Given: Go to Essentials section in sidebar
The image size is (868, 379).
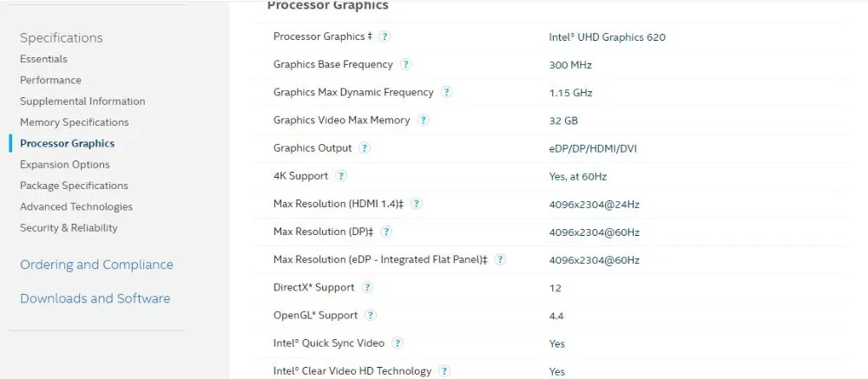Looking at the screenshot, I should tap(43, 59).
